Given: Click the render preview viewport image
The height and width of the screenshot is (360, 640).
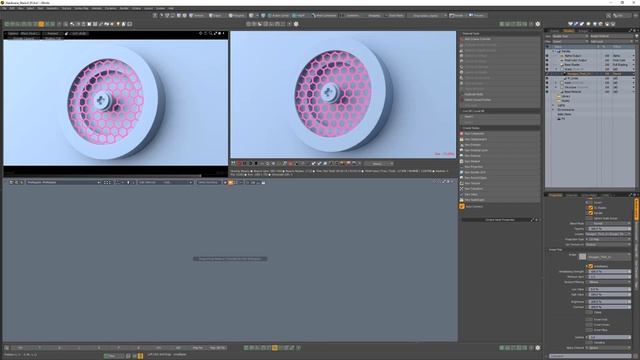Looking at the screenshot, I should point(343,95).
